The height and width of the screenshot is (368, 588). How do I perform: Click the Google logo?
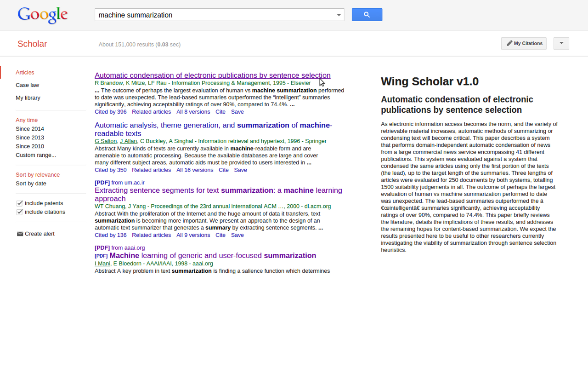[43, 15]
